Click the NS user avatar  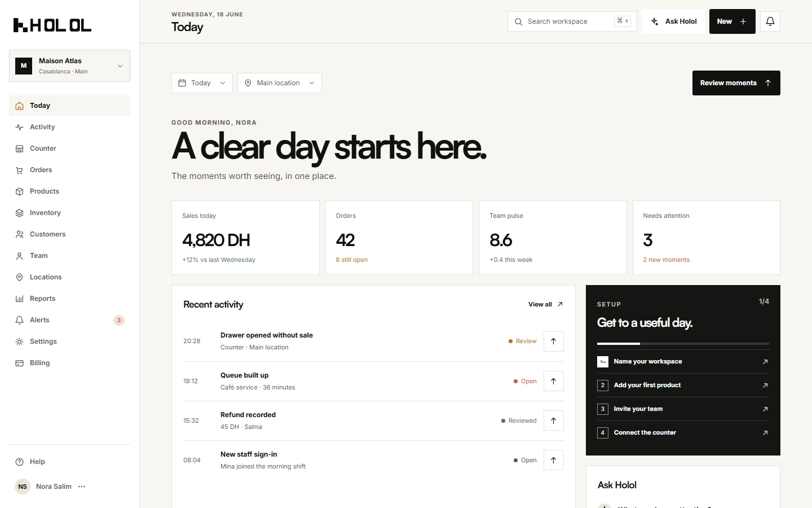click(x=23, y=487)
